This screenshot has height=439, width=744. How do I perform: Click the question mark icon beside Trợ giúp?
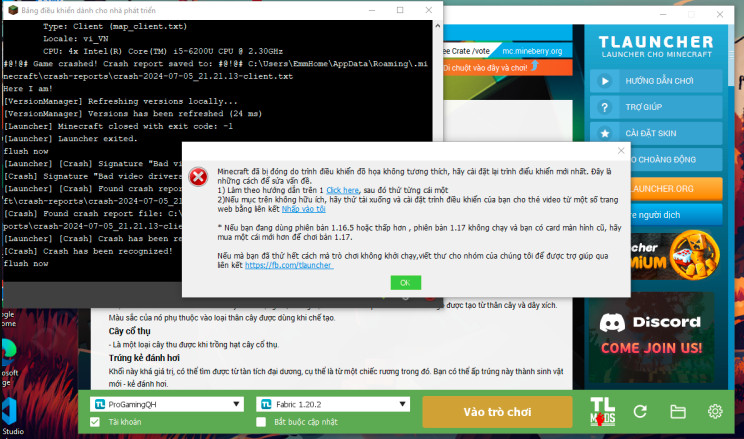click(604, 107)
